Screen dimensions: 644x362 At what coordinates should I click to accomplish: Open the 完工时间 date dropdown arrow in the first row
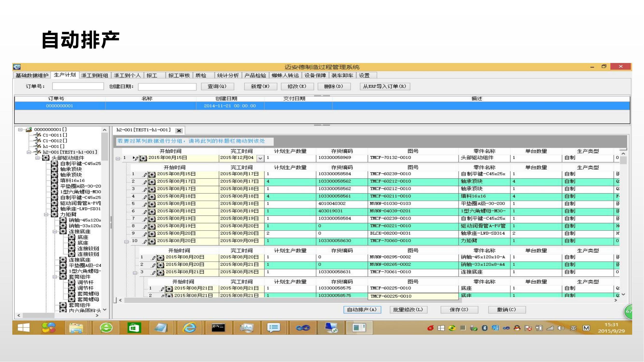click(x=260, y=158)
